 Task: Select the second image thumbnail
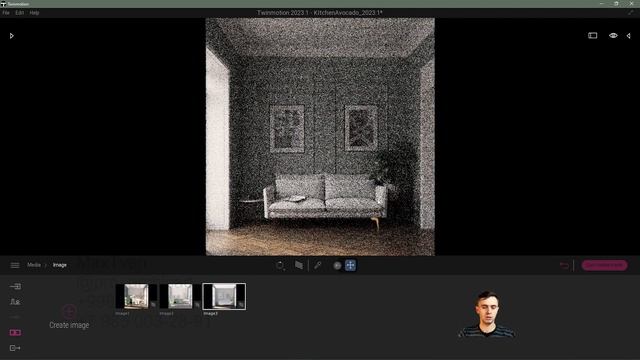point(180,296)
